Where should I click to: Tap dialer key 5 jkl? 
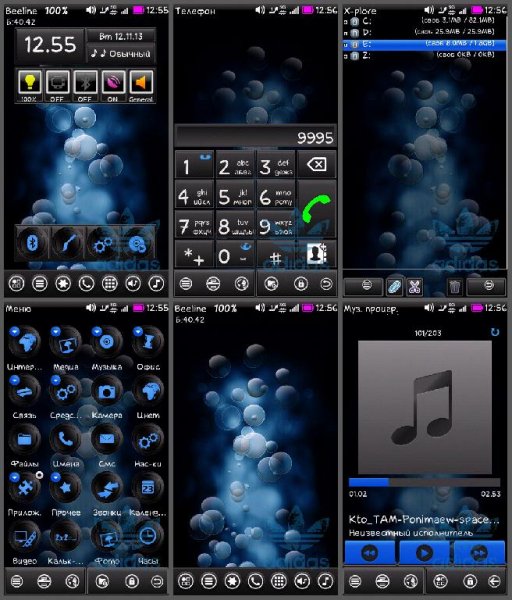pos(235,195)
